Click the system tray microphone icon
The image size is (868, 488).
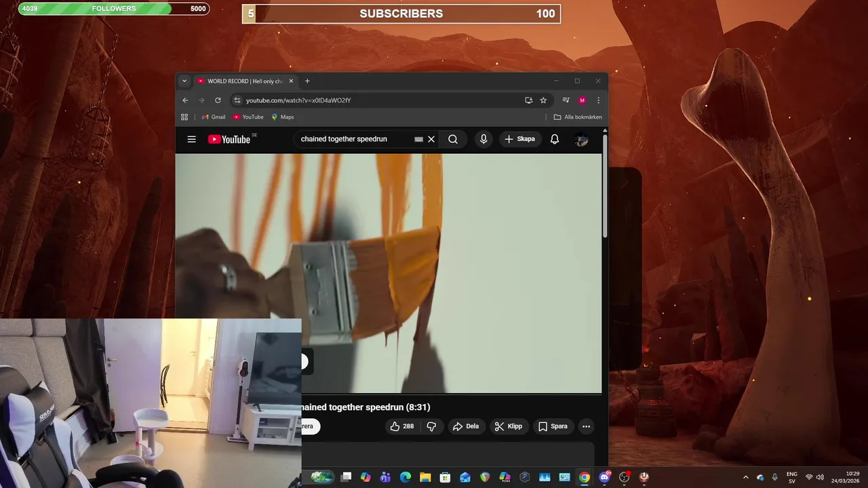[774, 477]
